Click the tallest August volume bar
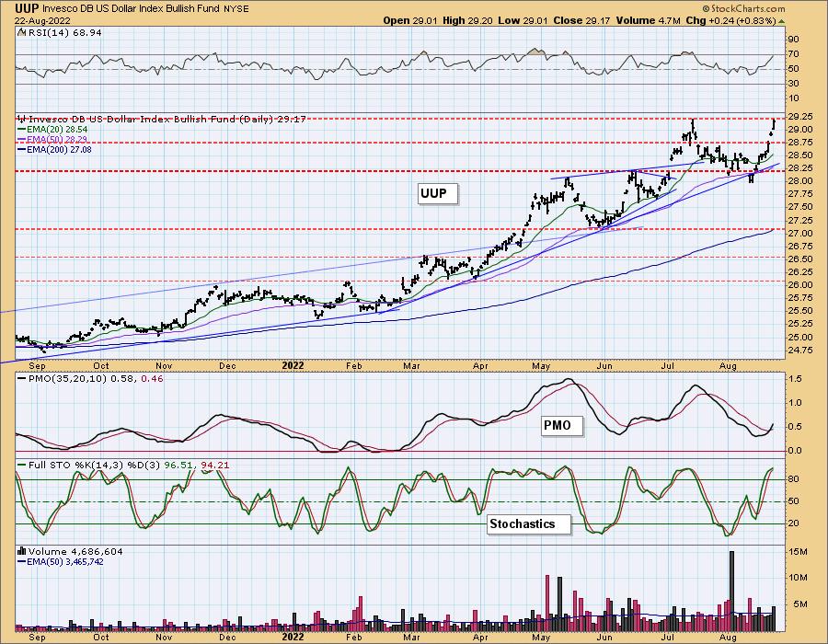 (732, 592)
